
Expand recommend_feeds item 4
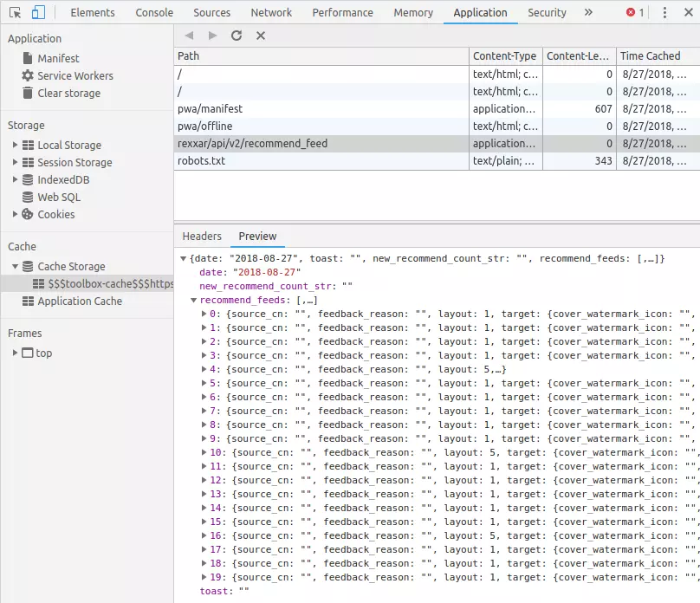(x=204, y=369)
